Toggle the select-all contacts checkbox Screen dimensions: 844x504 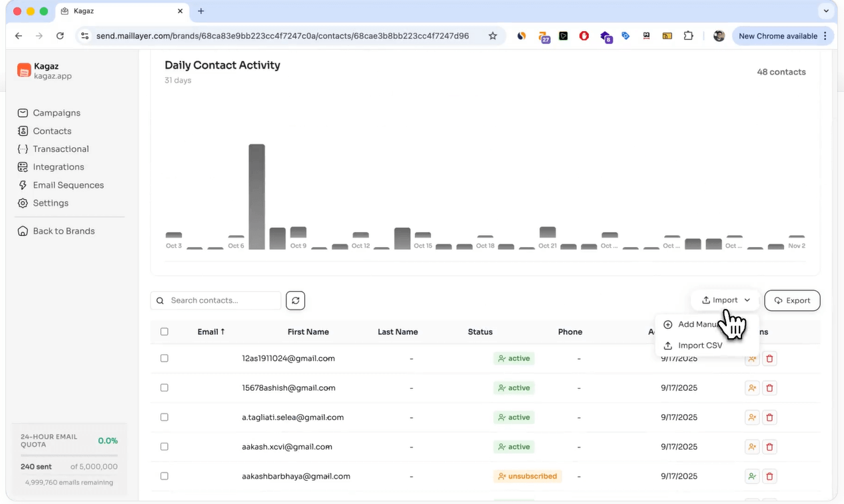(x=165, y=332)
